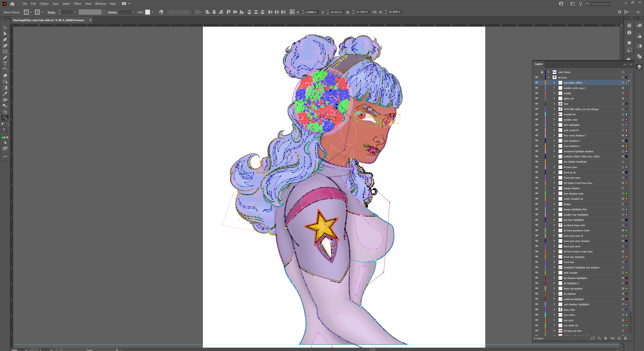
Task: Select the Rotate tool
Action: pos(5,70)
